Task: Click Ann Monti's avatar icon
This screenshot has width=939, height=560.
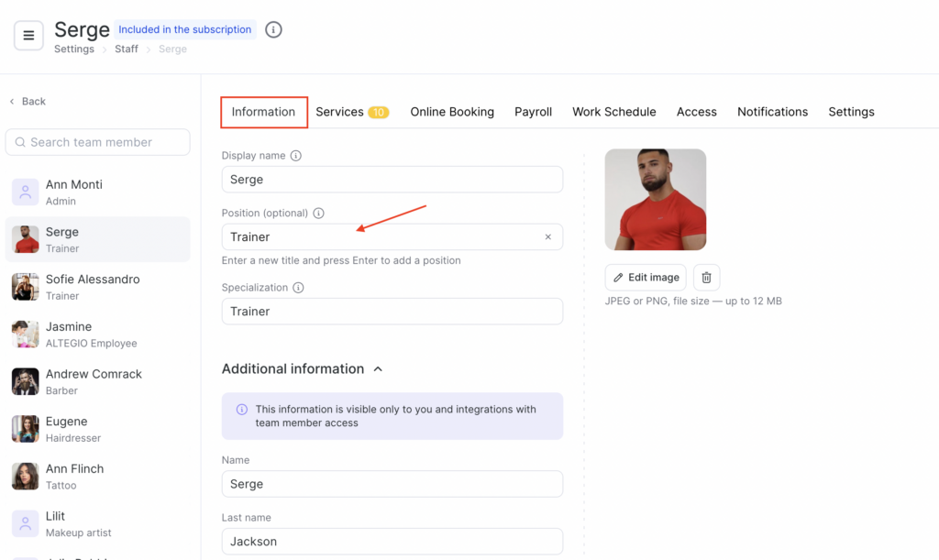Action: click(25, 192)
